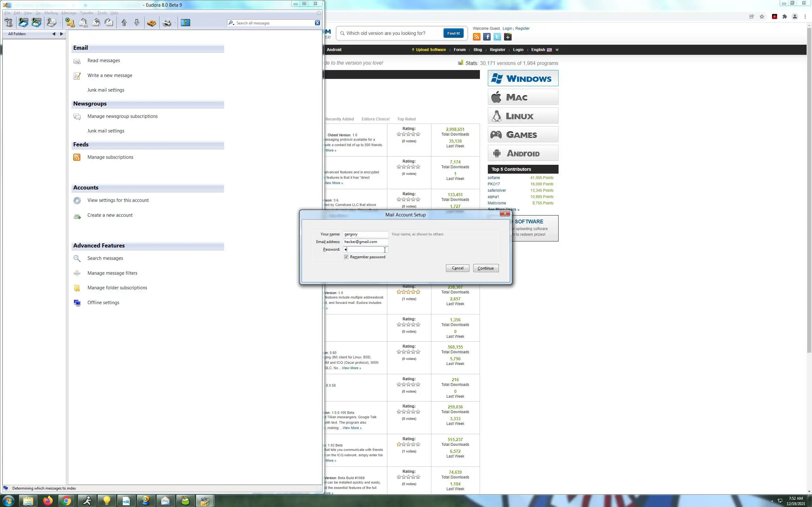Screen dimensions: 812x507
Task: Uncheck the Remember password checkbox
Action: pyautogui.click(x=346, y=257)
